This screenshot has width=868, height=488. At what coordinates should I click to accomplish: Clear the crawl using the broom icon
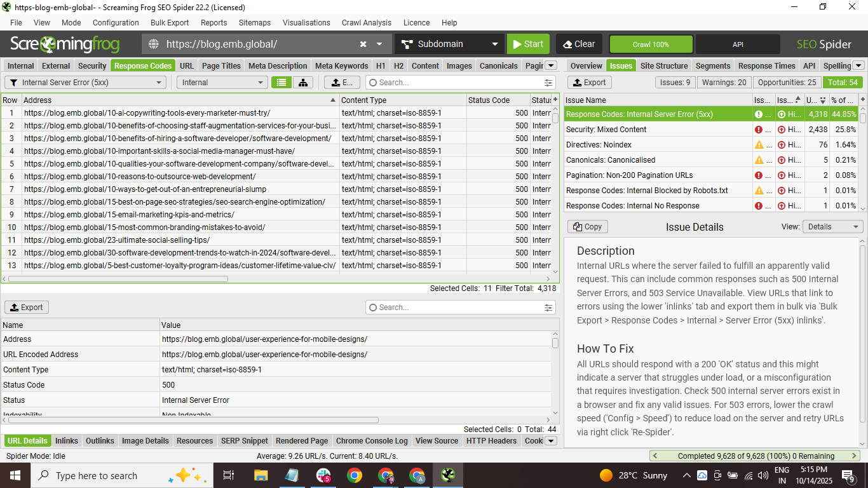[x=578, y=44]
